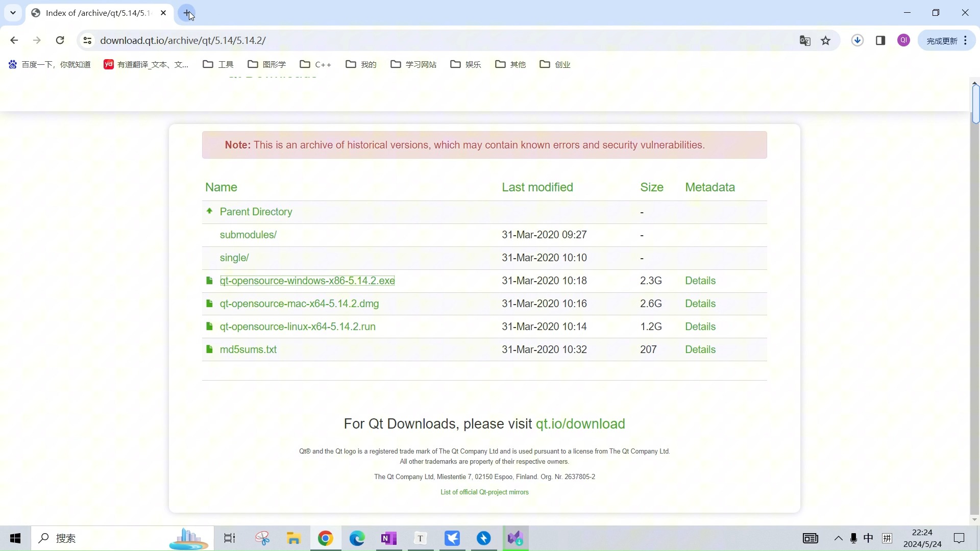Sort the listing by Size
Screen dimensions: 980x551
652,187
